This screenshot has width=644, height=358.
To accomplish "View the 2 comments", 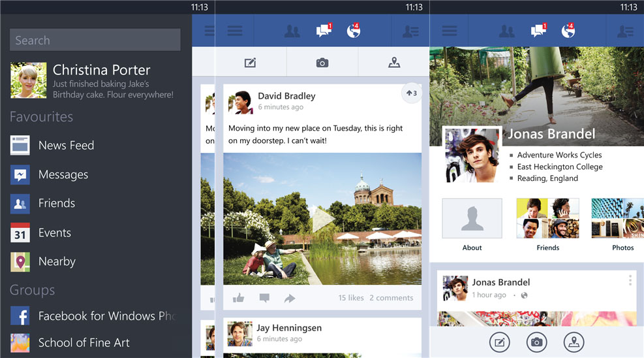I will point(391,298).
